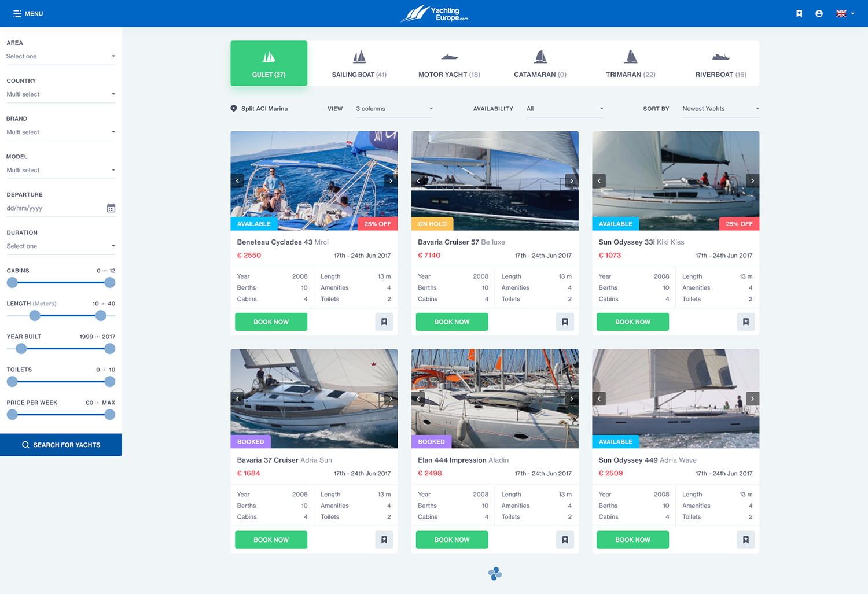Click the ON HOLD badge on Bavaria Cruiser 57
868x594 pixels.
pos(432,224)
